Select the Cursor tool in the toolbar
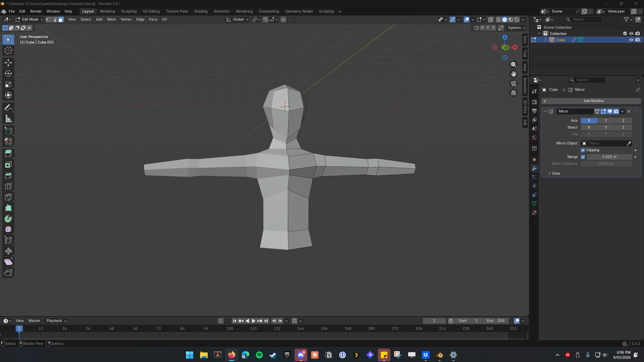This screenshot has height=362, width=644. [8, 51]
